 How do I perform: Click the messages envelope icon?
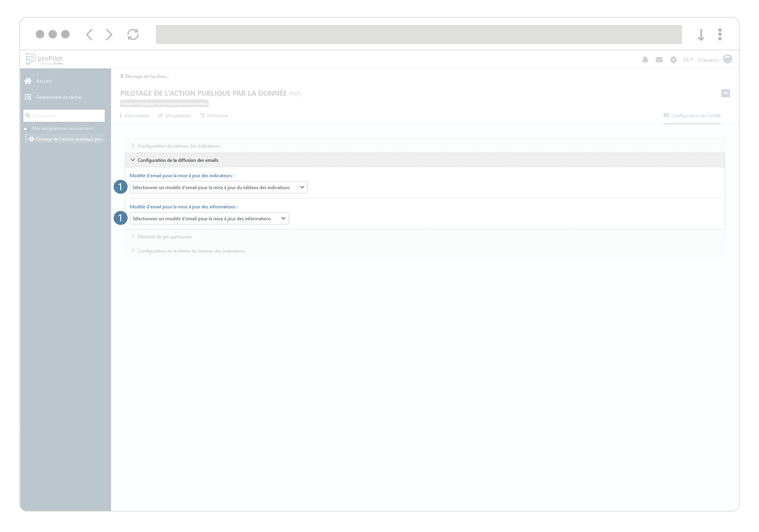(x=659, y=60)
